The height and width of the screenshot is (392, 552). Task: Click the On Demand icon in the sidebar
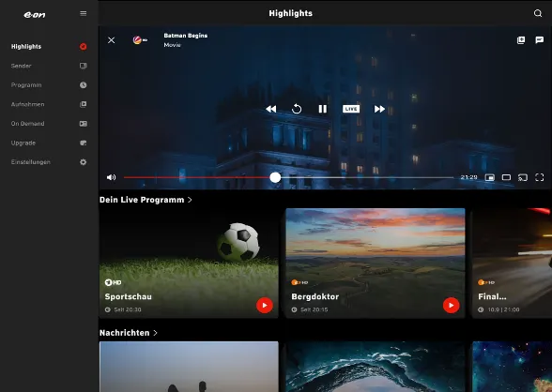coord(83,124)
